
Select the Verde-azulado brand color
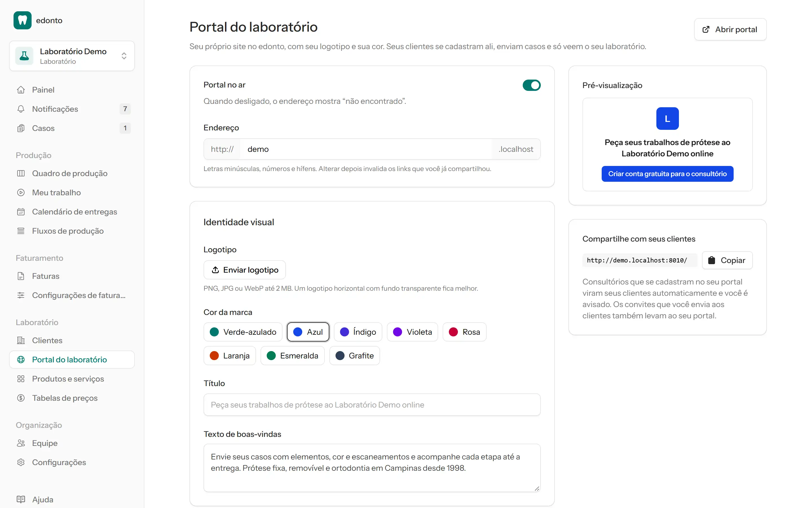pyautogui.click(x=243, y=332)
